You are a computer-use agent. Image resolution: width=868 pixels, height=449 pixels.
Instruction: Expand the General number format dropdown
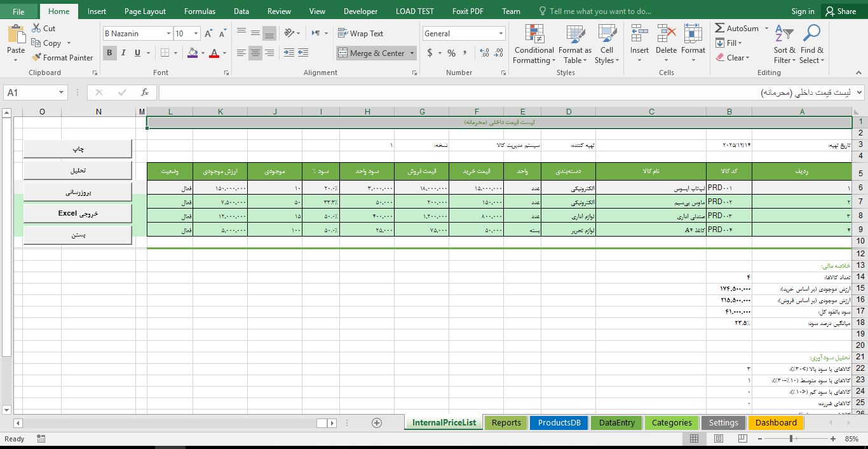tap(501, 34)
